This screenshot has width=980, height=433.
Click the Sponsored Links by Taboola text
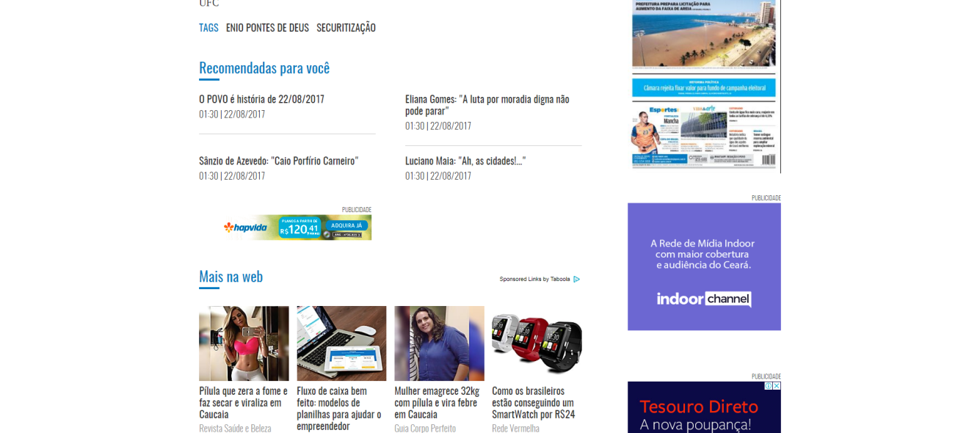(534, 279)
